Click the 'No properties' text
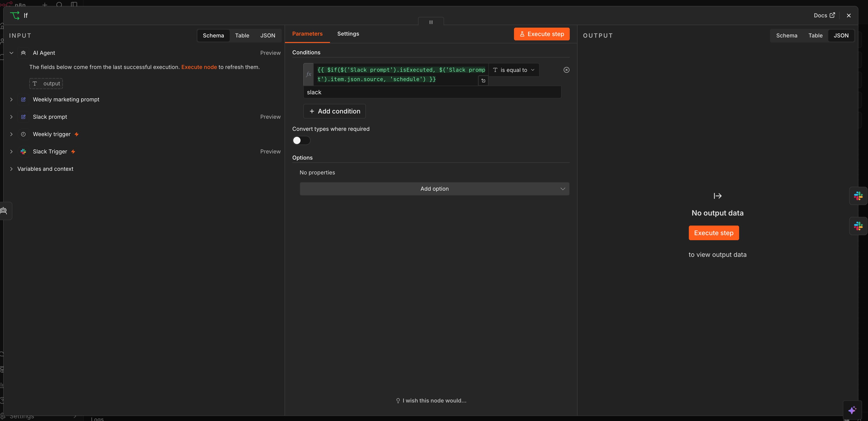The image size is (868, 421). pyautogui.click(x=317, y=173)
